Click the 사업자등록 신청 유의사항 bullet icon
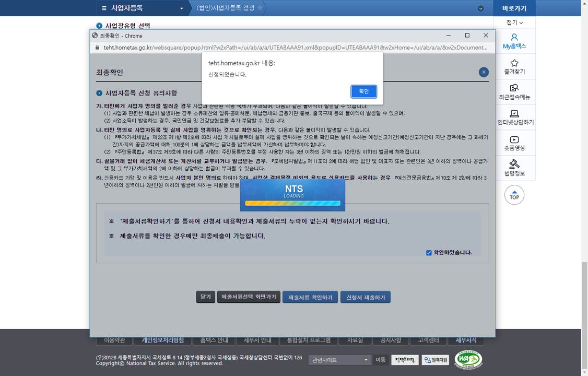 pos(99,93)
